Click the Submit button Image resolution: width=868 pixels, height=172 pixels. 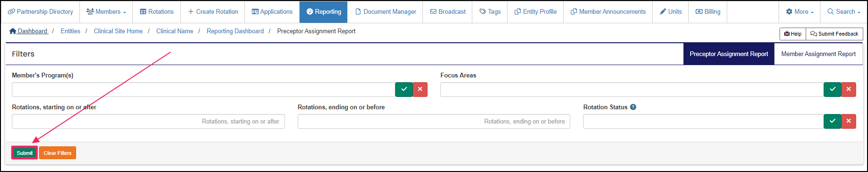[25, 153]
